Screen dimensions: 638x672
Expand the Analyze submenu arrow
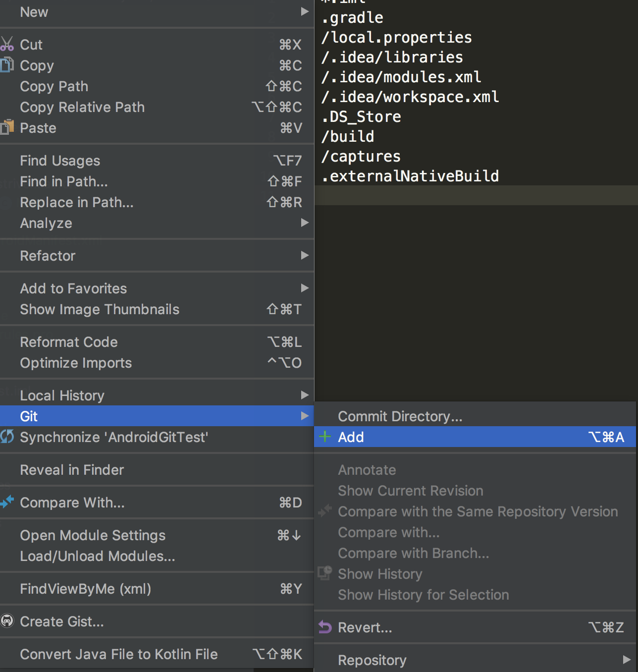tap(305, 223)
